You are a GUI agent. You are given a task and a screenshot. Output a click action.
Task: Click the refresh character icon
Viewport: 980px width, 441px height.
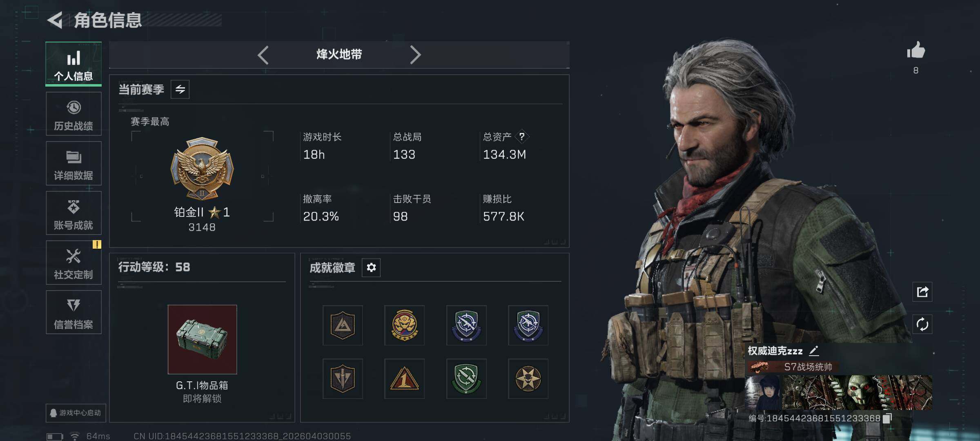point(922,325)
